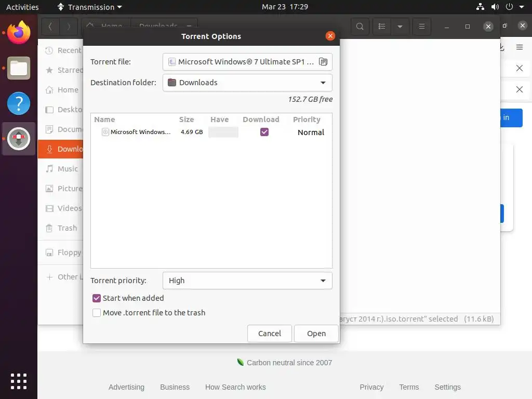Click the Priority column header

point(307,119)
